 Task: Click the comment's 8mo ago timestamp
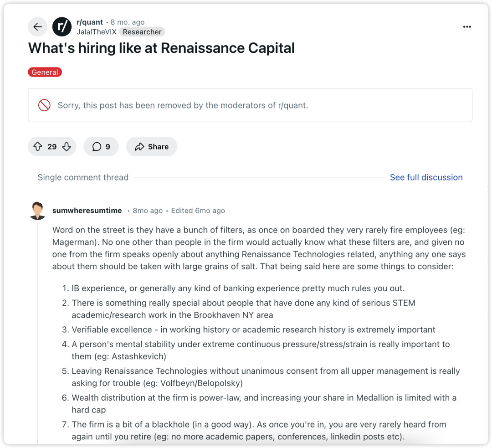(148, 211)
